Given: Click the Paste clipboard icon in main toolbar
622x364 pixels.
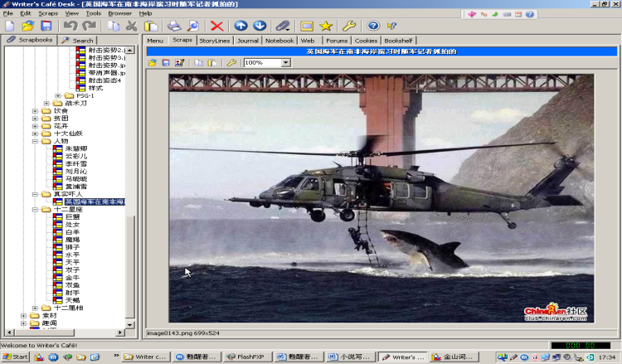Looking at the screenshot, I should (151, 27).
